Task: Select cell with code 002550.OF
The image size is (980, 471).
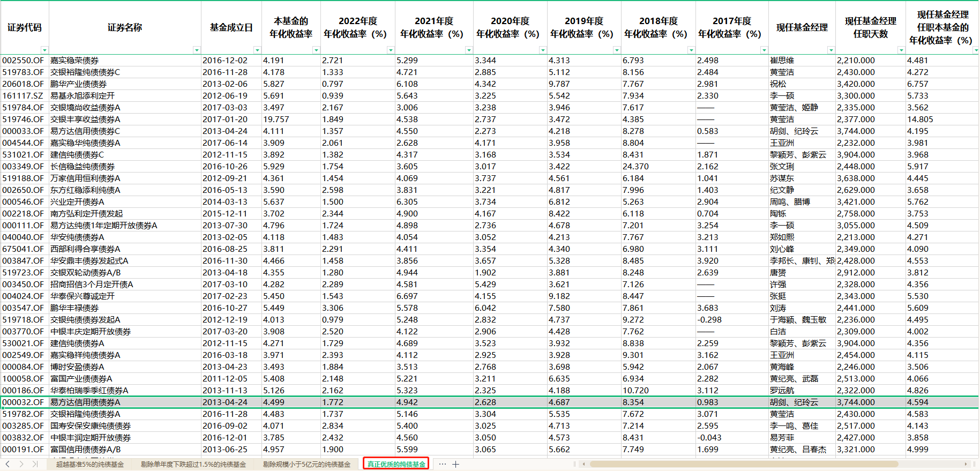Action: 25,61
